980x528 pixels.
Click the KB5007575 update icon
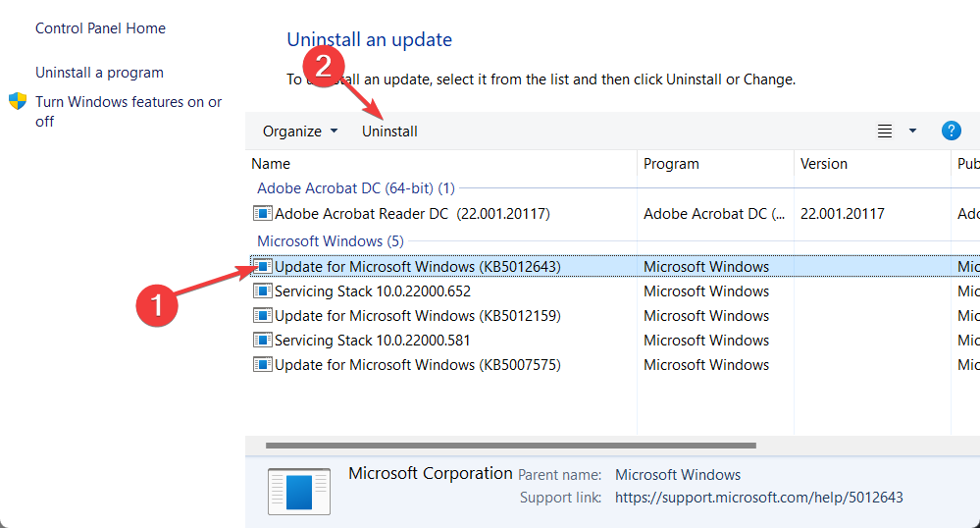point(262,365)
